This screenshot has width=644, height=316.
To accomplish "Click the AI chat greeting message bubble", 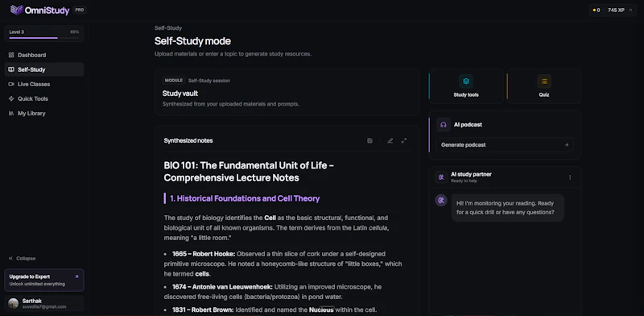I will tap(508, 208).
